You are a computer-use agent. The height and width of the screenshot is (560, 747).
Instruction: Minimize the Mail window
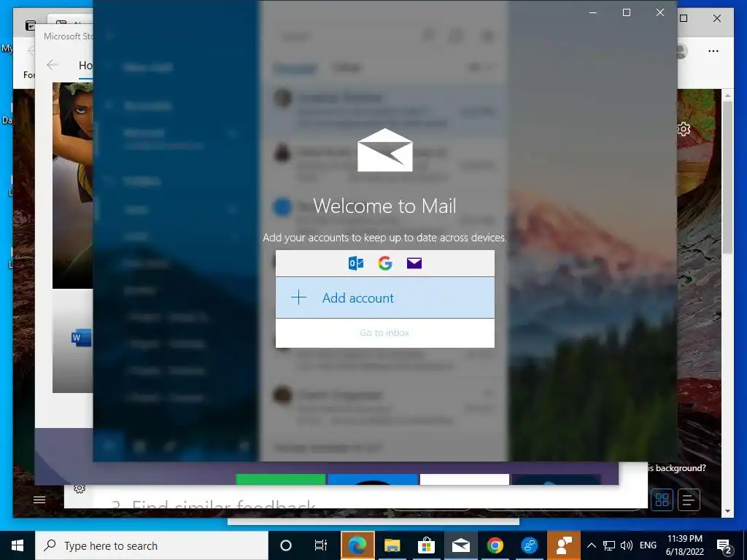tap(593, 13)
